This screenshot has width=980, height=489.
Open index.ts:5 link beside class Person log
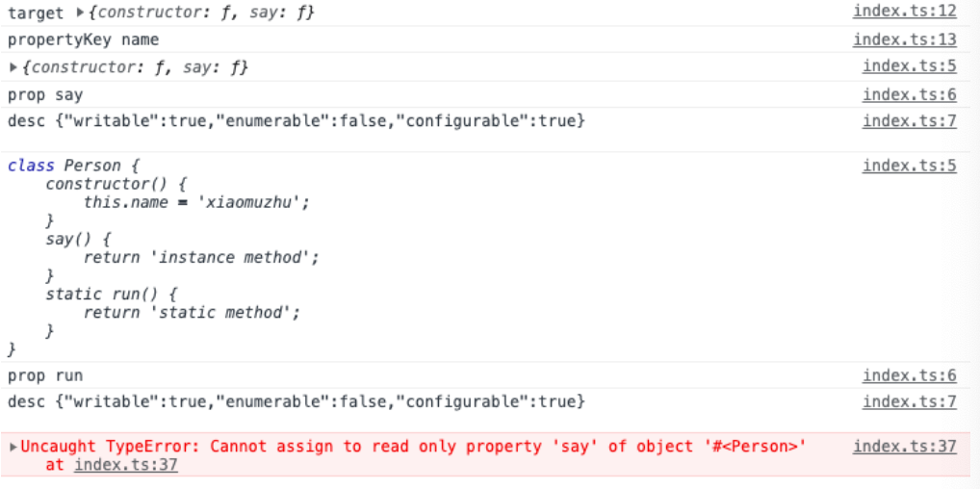tap(910, 166)
